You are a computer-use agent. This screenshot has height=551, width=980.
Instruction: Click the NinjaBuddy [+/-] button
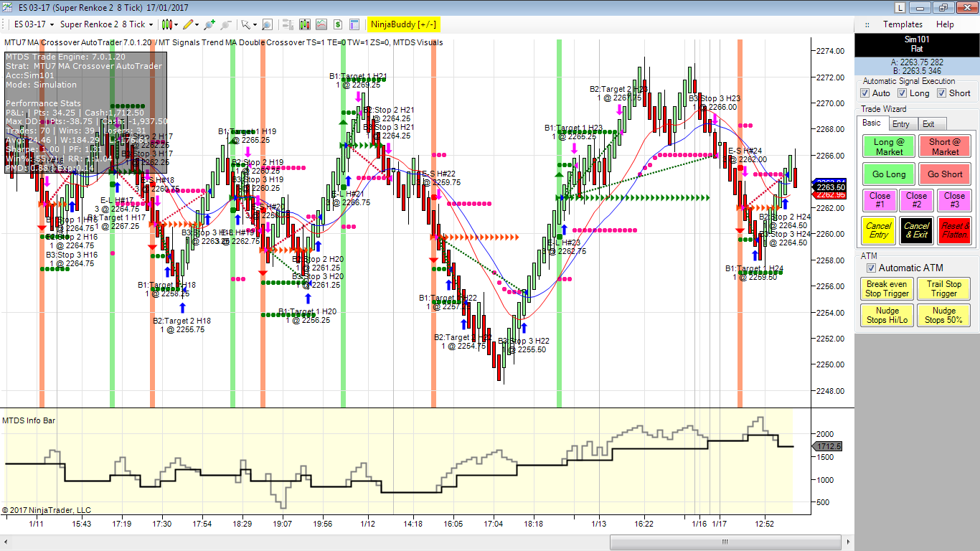coord(403,24)
